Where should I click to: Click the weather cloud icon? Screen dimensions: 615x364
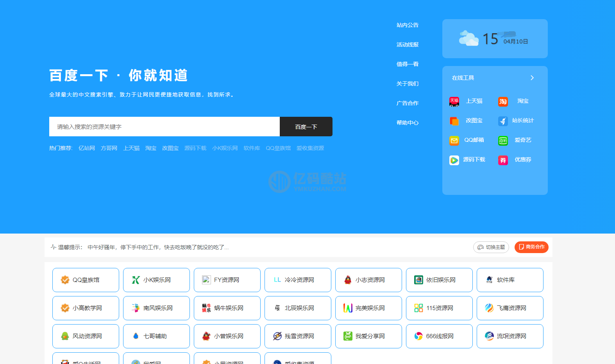tap(468, 38)
